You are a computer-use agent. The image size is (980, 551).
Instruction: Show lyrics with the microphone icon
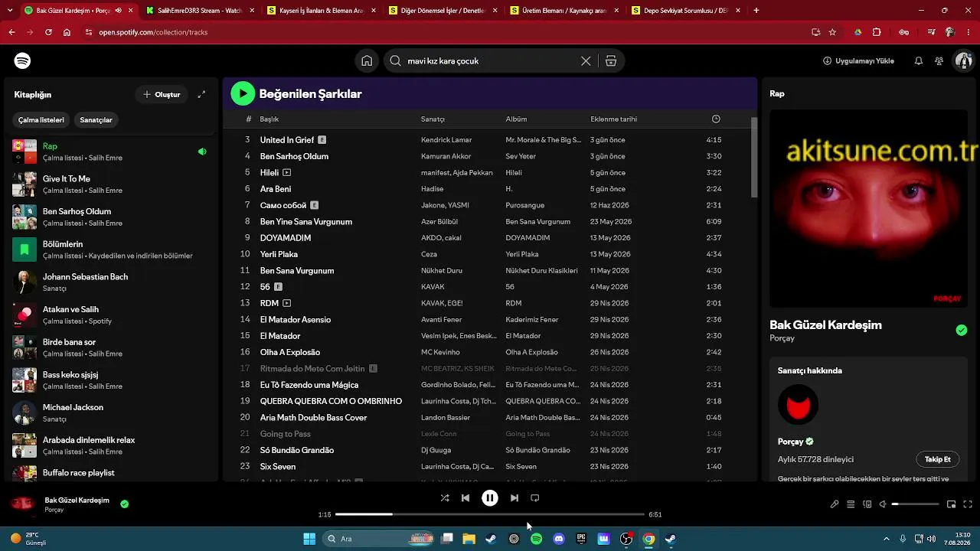pos(835,504)
